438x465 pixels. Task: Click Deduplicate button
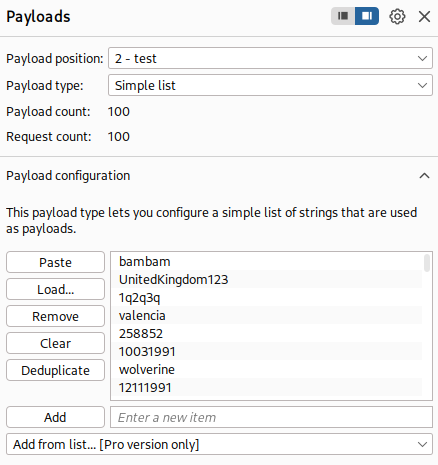(x=55, y=370)
